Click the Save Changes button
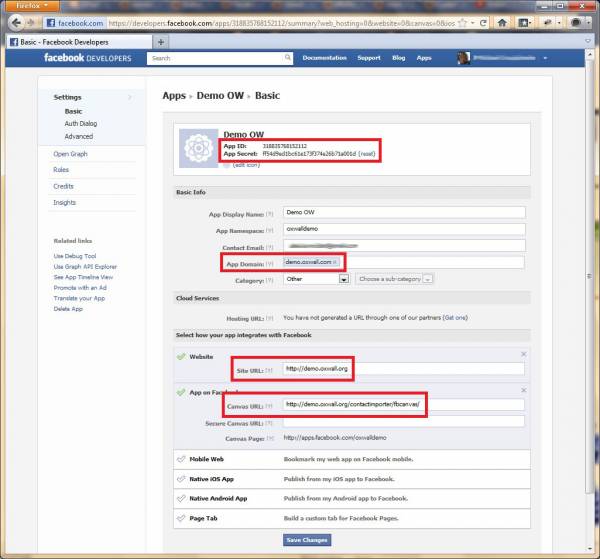 (x=307, y=540)
